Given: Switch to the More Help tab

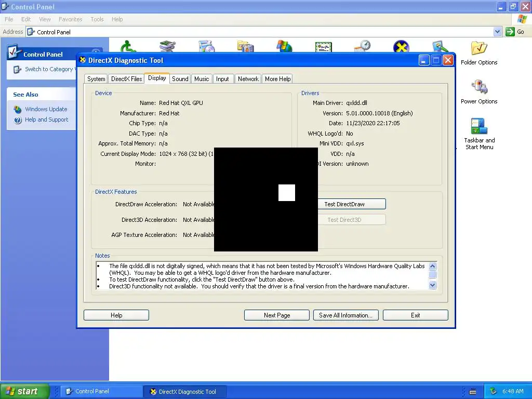Looking at the screenshot, I should tap(277, 79).
